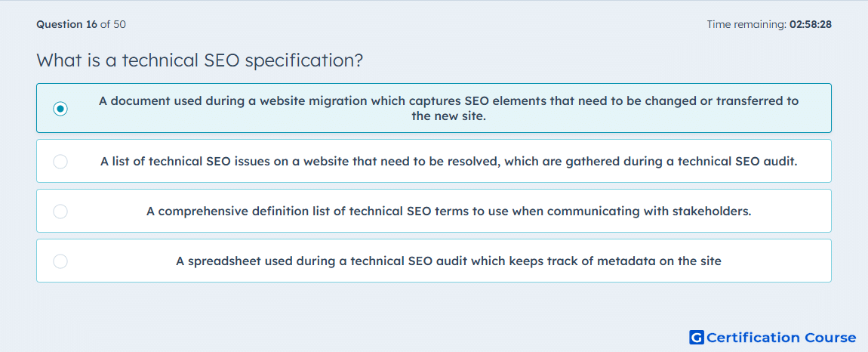Click the answer text 'A spreadsheet used during'
Screen dimensions: 868x352
(449, 261)
